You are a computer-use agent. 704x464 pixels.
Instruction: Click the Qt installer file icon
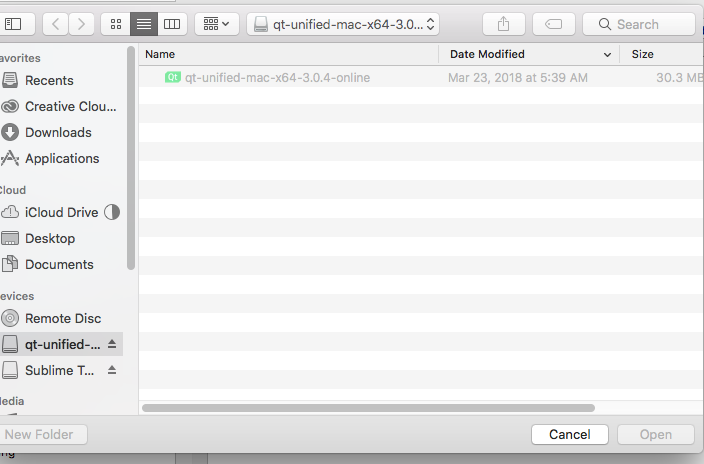click(x=172, y=77)
